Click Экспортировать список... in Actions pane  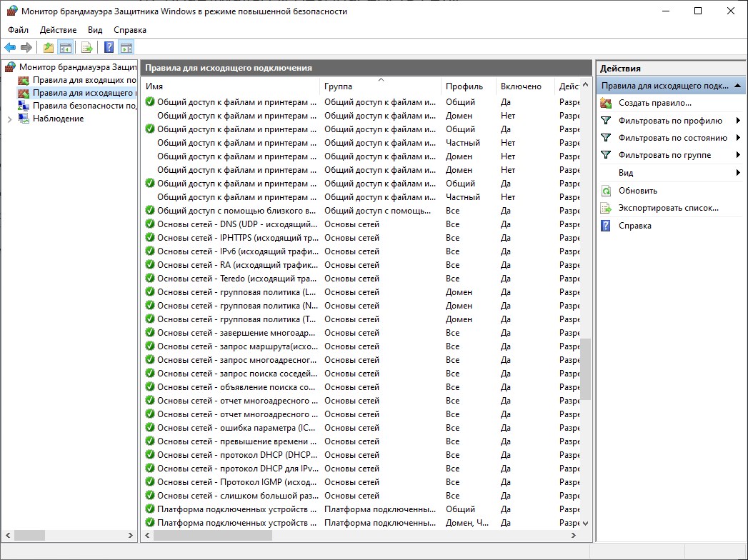click(x=668, y=208)
